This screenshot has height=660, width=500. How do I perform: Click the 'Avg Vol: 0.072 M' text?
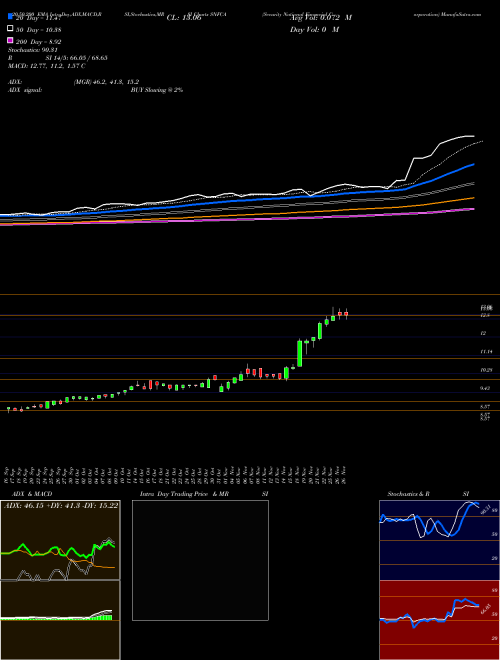click(321, 18)
